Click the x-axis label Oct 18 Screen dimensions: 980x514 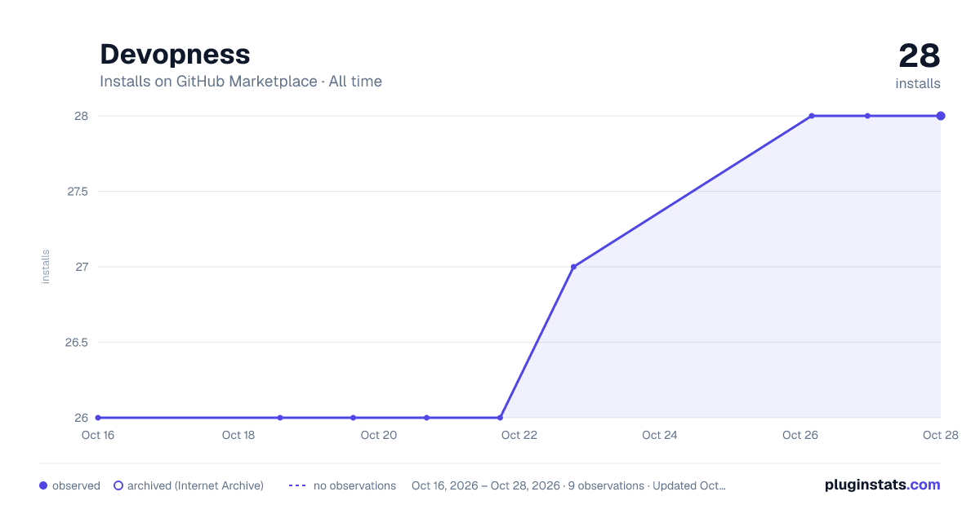click(x=238, y=435)
